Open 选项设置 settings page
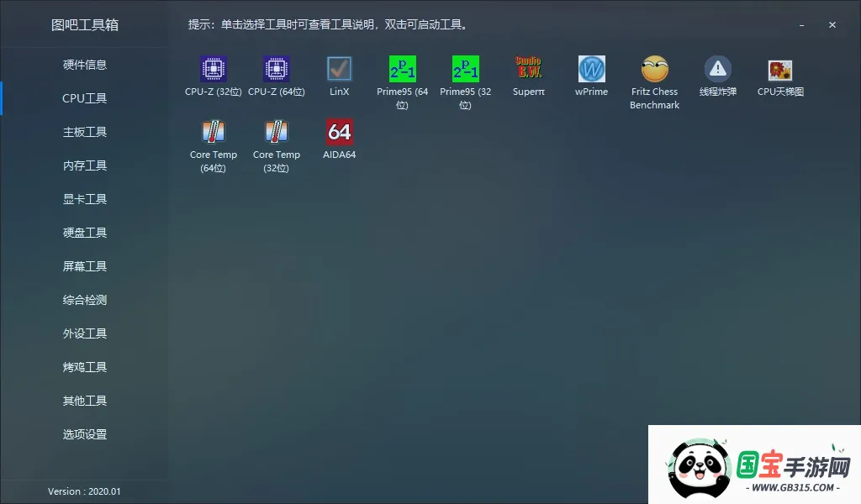 click(x=84, y=434)
